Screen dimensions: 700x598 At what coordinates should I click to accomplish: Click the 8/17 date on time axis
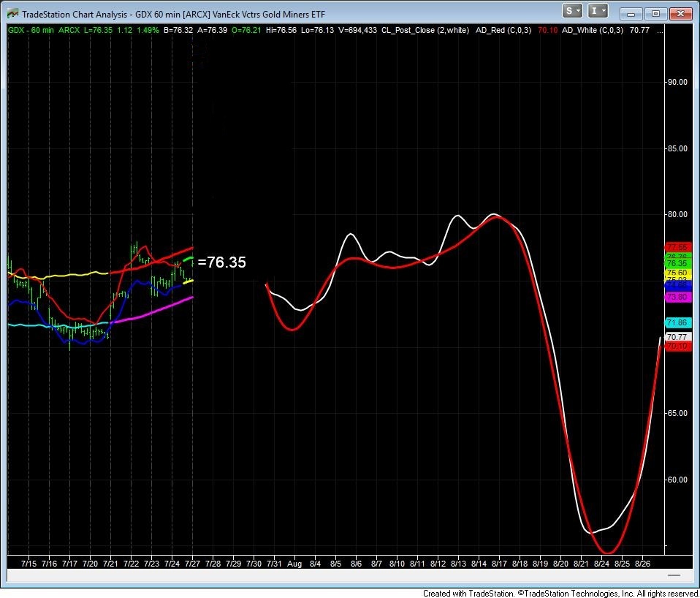click(x=499, y=564)
